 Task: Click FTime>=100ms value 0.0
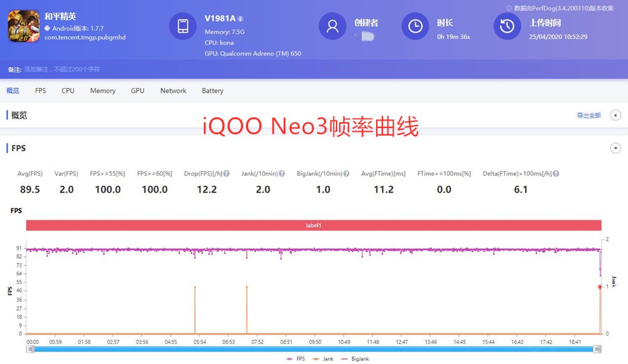click(x=444, y=190)
